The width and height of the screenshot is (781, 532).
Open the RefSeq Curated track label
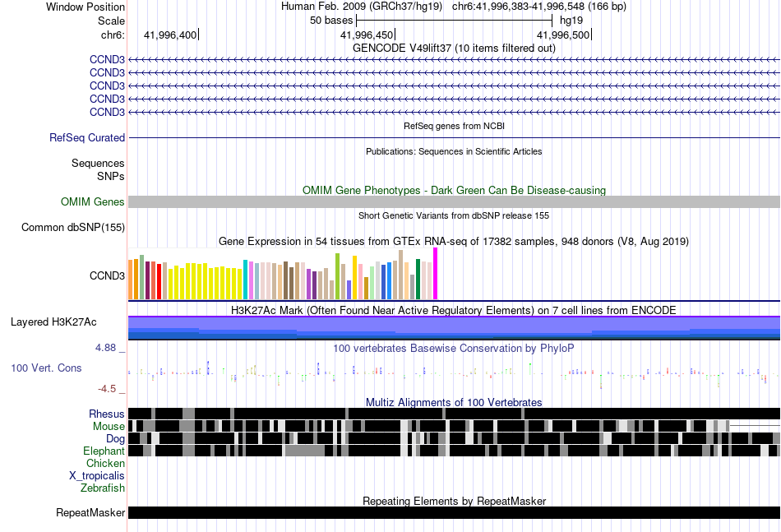click(x=86, y=138)
